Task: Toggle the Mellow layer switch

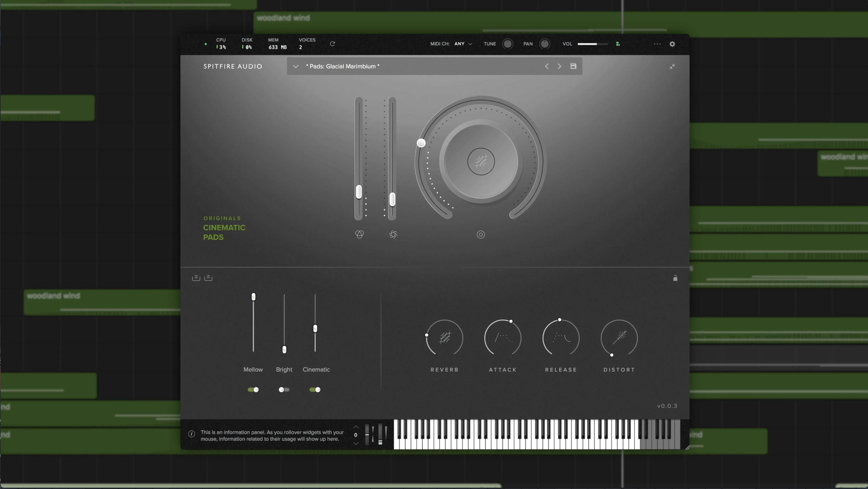Action: click(253, 389)
